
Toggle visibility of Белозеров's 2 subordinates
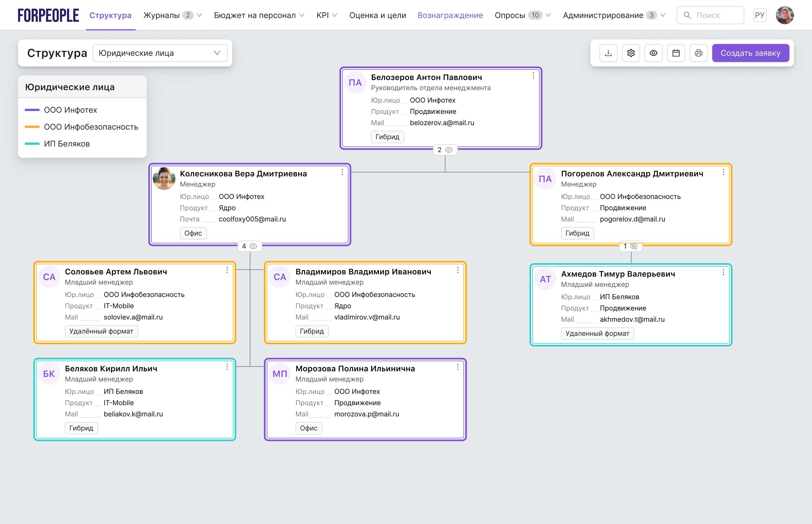[x=449, y=150]
